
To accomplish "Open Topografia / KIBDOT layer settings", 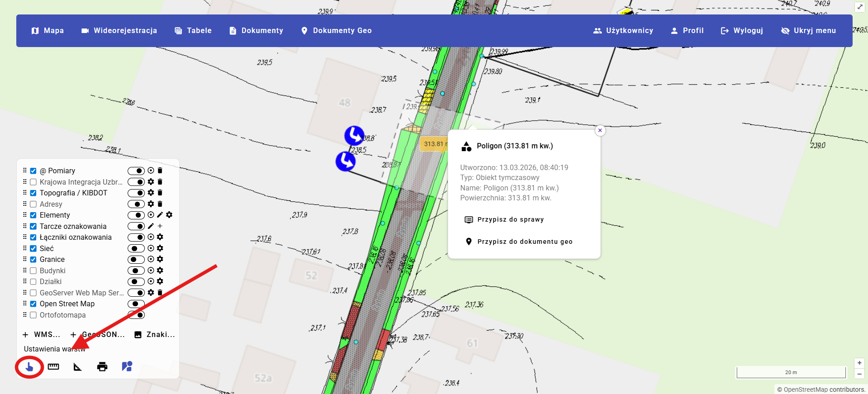I will (151, 193).
